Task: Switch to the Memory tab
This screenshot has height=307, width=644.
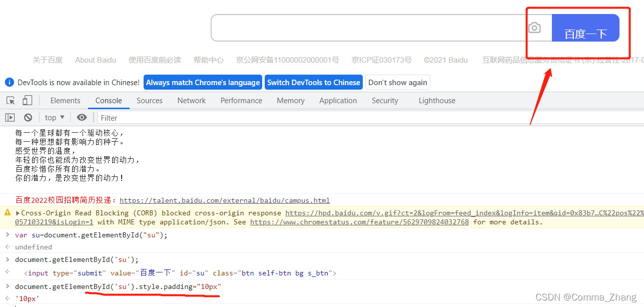Action: pos(291,100)
